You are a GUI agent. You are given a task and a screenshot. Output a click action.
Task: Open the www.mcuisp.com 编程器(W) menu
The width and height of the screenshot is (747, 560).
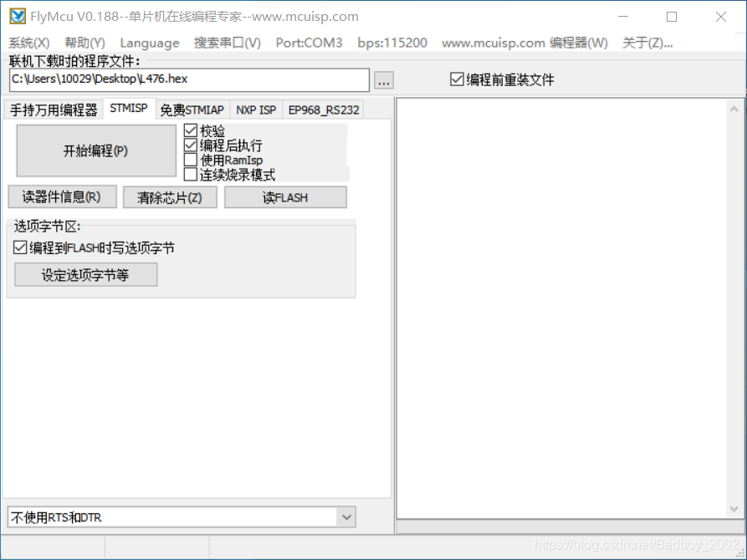click(x=524, y=43)
